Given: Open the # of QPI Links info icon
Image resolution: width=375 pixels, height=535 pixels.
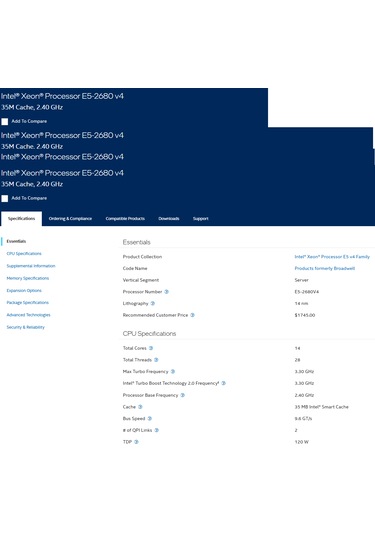Looking at the screenshot, I should 156,430.
